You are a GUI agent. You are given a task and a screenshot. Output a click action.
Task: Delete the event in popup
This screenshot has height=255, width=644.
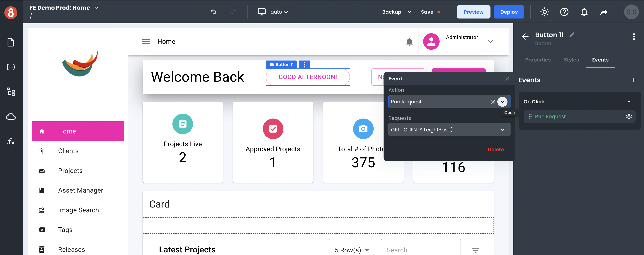coord(496,149)
